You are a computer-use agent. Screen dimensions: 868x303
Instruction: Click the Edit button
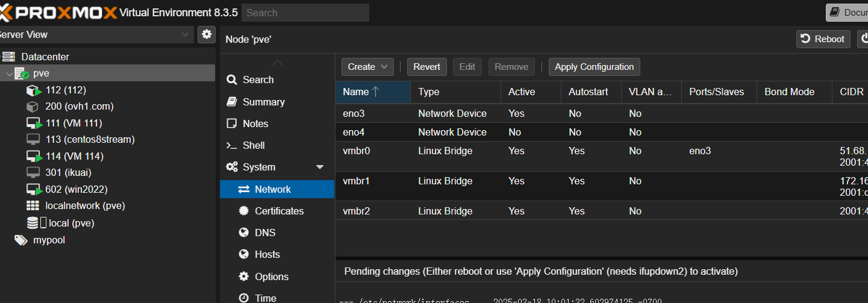click(467, 67)
